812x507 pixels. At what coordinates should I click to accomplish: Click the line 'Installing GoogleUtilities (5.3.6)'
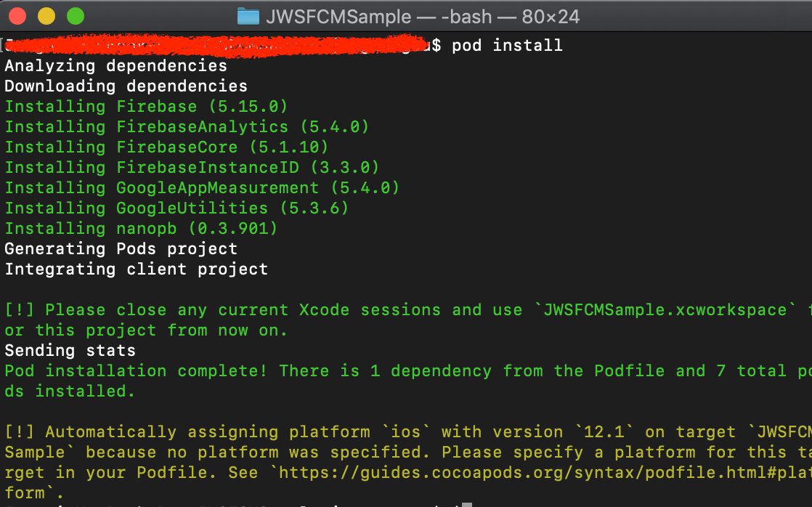176,208
